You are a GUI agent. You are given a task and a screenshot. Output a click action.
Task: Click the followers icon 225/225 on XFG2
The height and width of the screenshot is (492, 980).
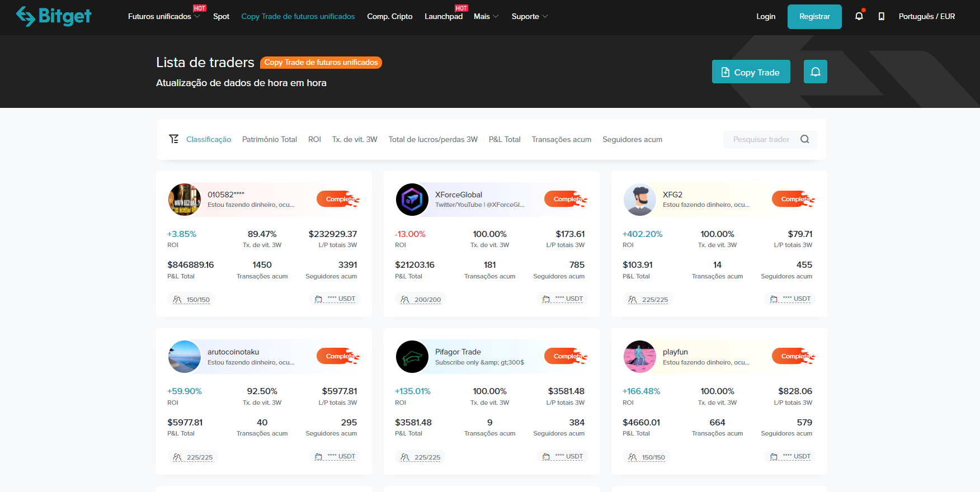point(633,300)
